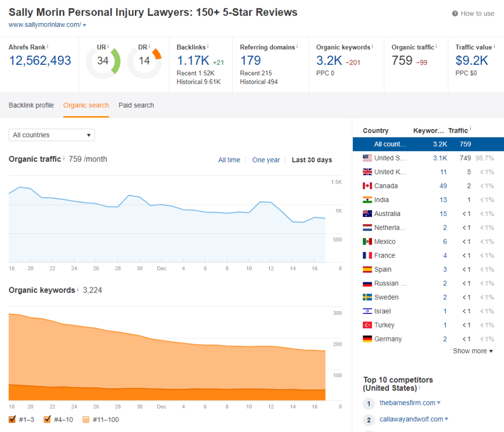Click the Canada flag icon

point(367,186)
